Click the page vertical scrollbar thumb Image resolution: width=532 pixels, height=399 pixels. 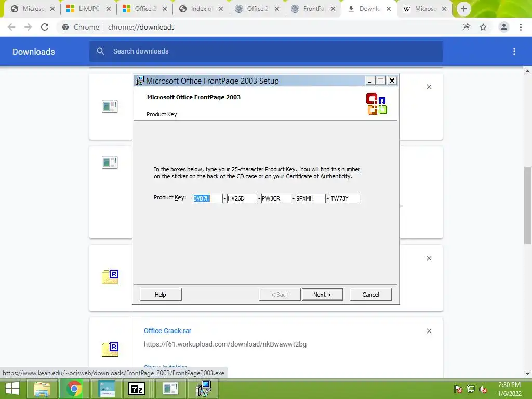coord(527,206)
